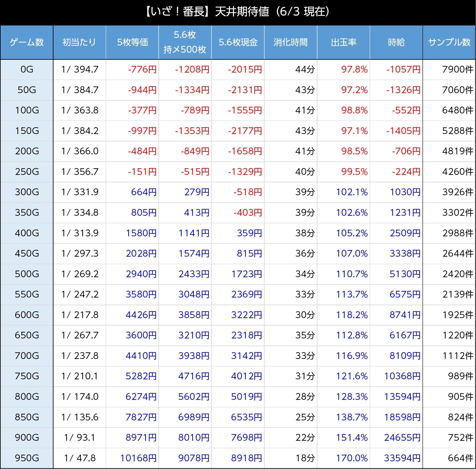Click the 750G row label
The height and width of the screenshot is (469, 476).
click(27, 376)
